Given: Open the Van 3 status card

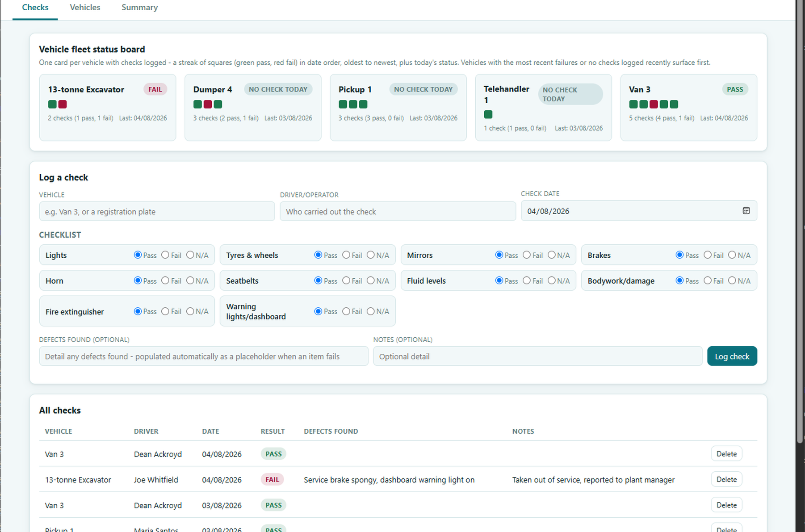Looking at the screenshot, I should pos(688,108).
